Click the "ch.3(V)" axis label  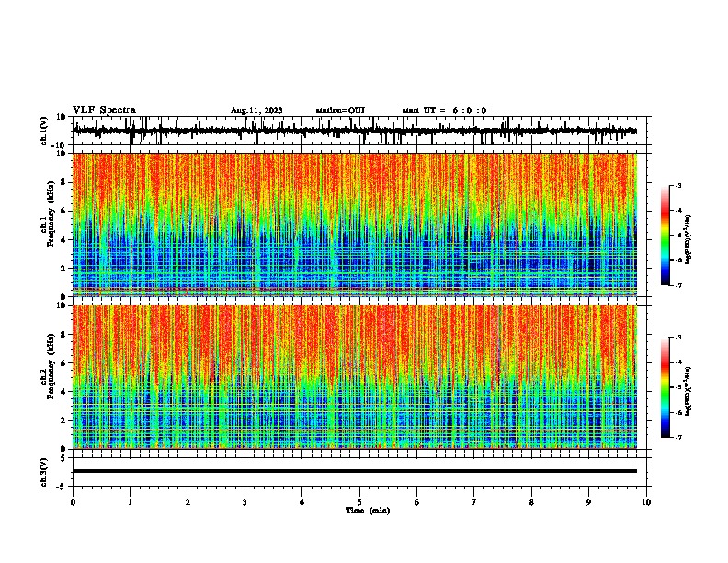tap(43, 472)
